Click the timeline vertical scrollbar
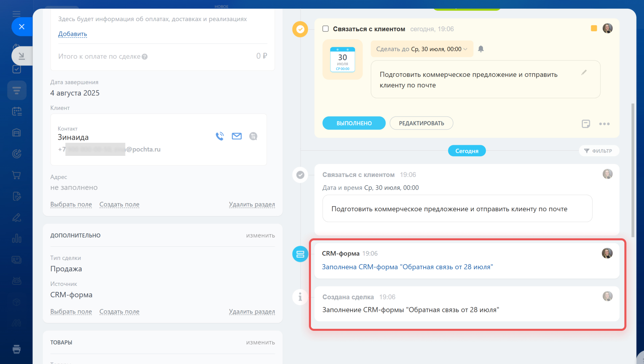Screen dimensions: 644x364 click(633, 170)
